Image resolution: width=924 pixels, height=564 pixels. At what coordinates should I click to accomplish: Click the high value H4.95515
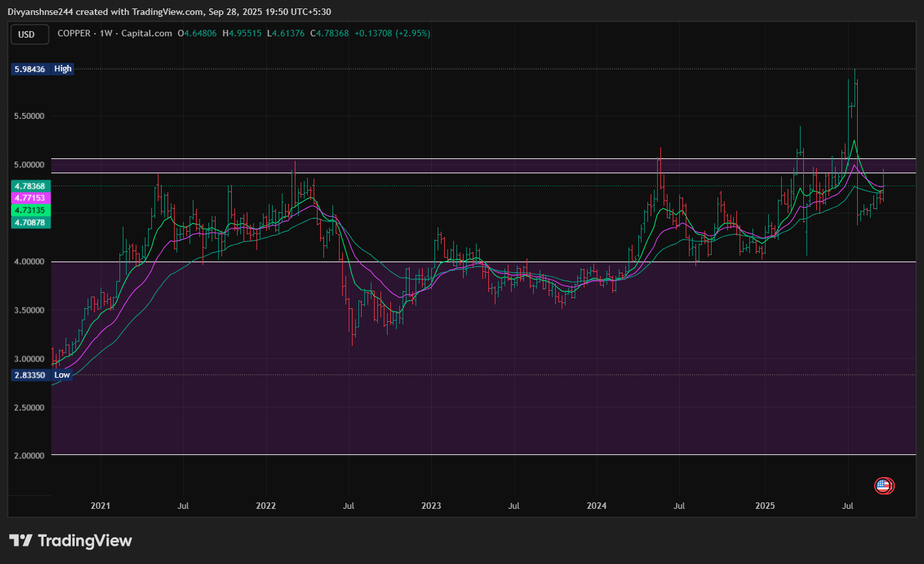tap(242, 33)
